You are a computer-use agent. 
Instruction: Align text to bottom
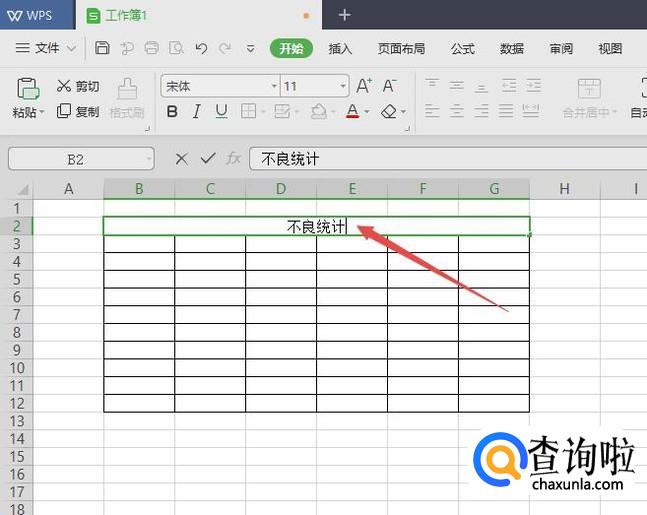pyautogui.click(x=481, y=86)
